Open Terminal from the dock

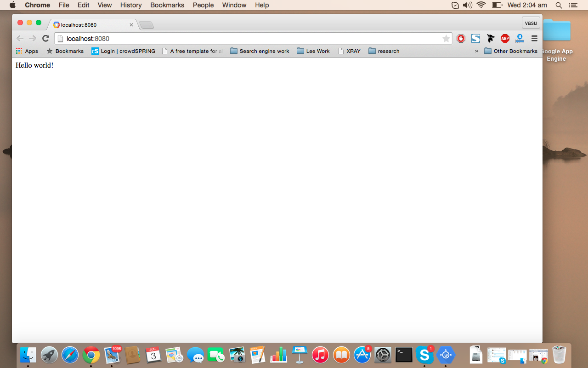(x=404, y=355)
